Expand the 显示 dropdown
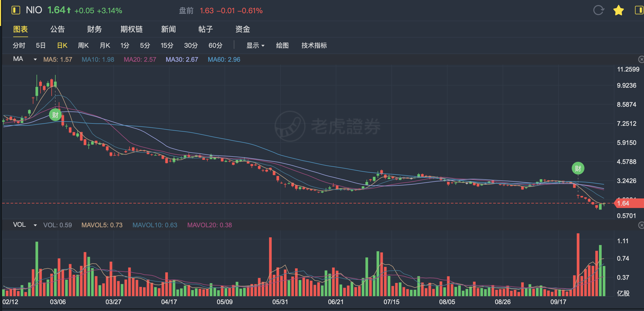 click(x=255, y=46)
